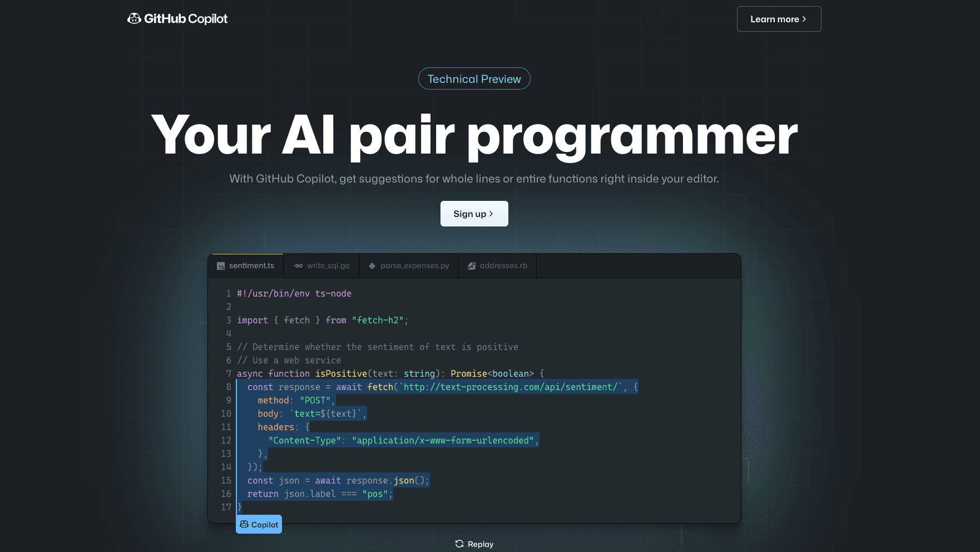Click the chevron arrow inside Sign up
This screenshot has width=980, height=552.
(x=491, y=214)
